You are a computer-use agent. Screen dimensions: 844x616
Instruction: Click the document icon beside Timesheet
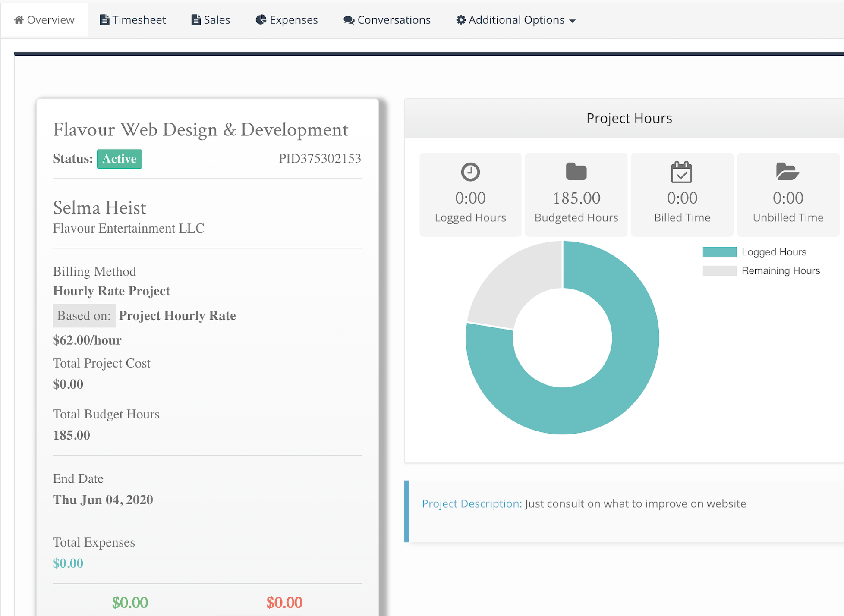[104, 20]
